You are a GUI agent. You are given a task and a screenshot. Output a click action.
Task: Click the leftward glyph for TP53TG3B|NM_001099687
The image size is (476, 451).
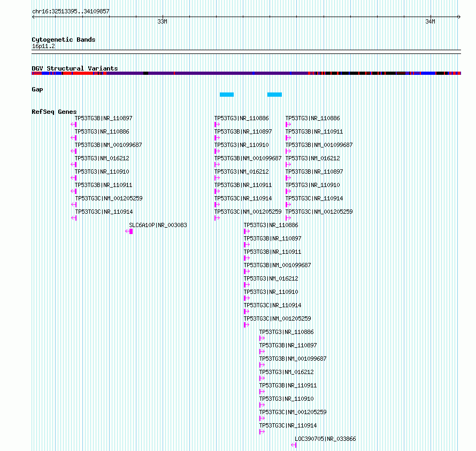click(x=73, y=151)
